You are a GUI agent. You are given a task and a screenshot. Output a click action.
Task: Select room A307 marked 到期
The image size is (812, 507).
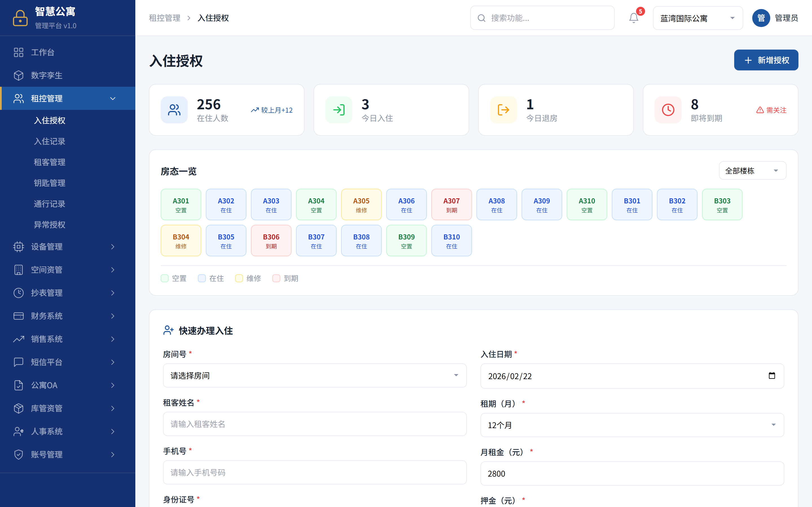(x=451, y=204)
